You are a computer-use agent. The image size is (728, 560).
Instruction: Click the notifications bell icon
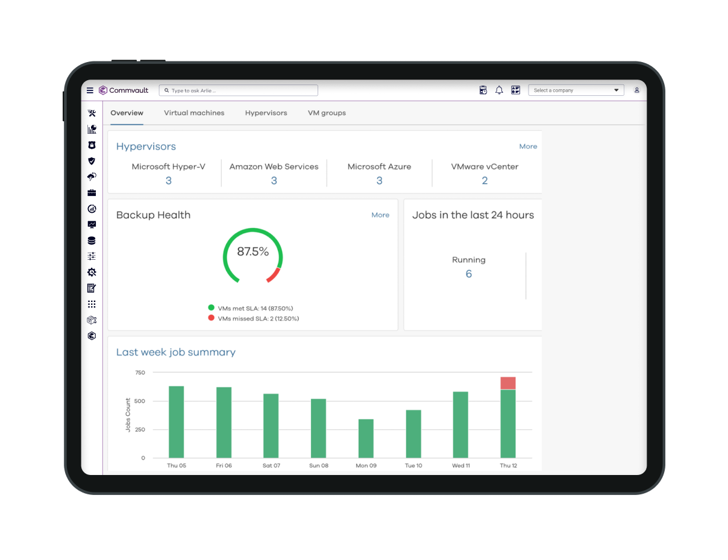point(499,90)
